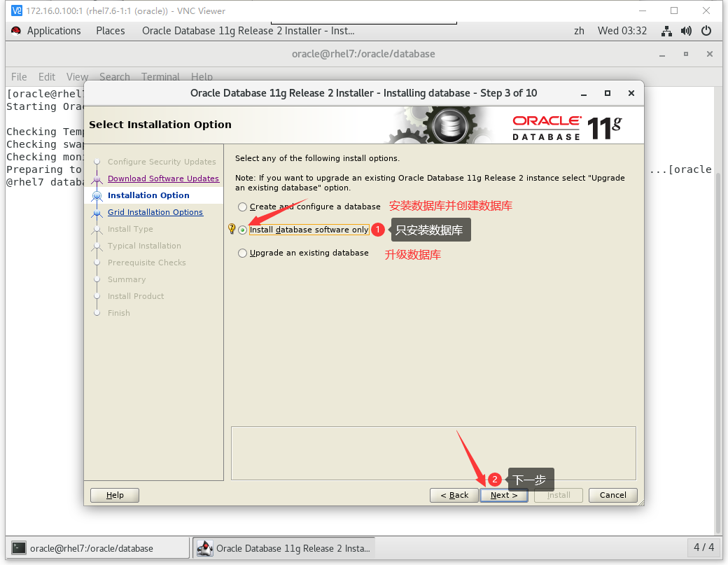This screenshot has width=728, height=565.
Task: Click the Red Hat logo in top panel
Action: [x=16, y=31]
